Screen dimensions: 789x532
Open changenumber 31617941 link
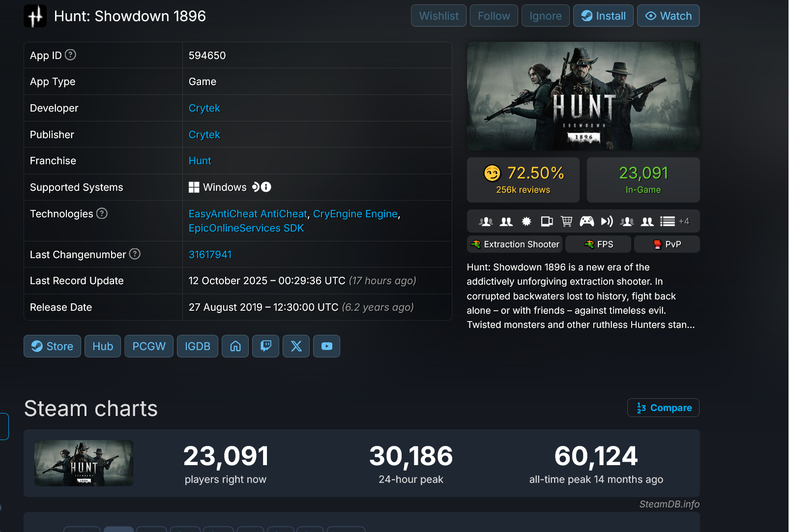[210, 255]
